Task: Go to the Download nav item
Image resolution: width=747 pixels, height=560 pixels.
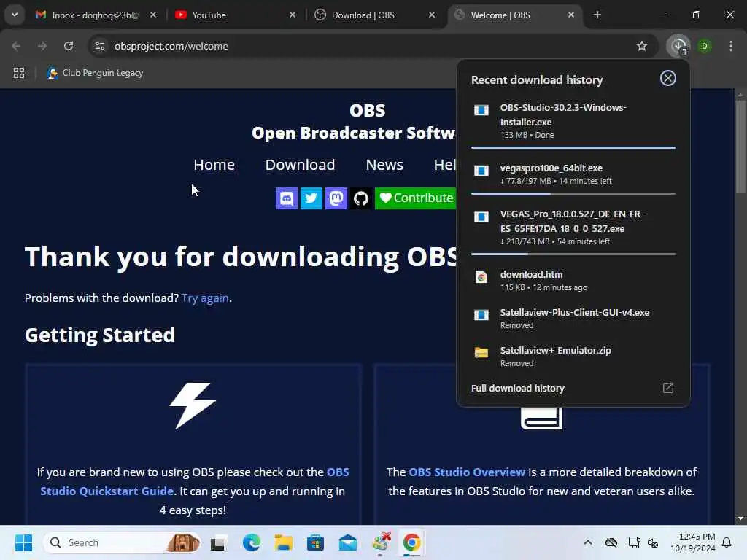Action: (300, 165)
